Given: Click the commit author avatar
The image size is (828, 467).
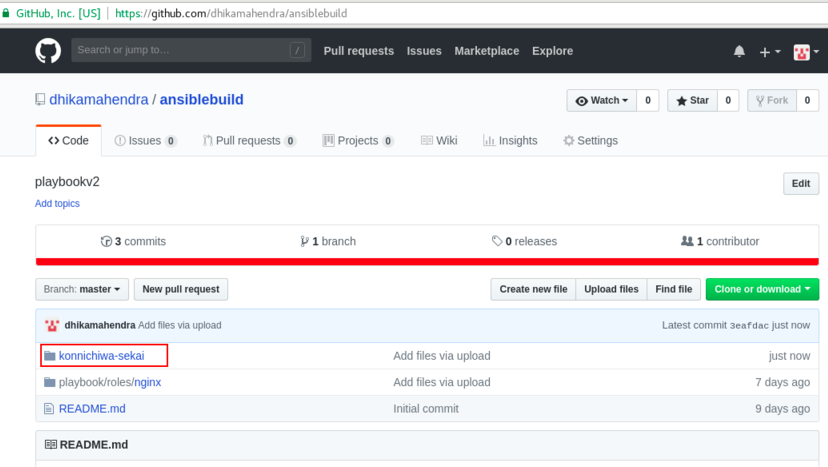Looking at the screenshot, I should tap(52, 325).
